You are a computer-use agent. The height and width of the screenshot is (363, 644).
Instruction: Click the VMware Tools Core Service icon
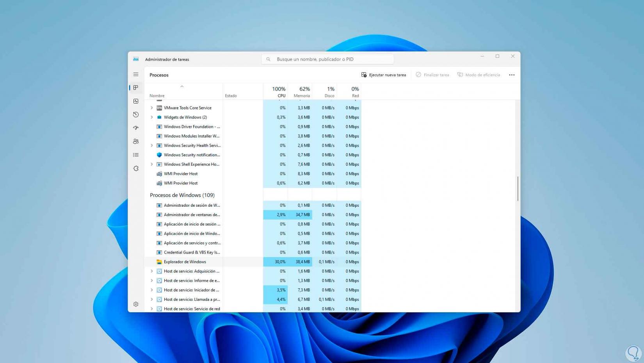tap(159, 108)
